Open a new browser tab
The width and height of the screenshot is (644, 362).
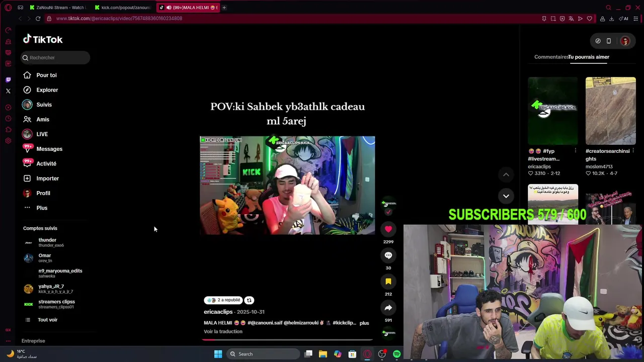coord(224,8)
